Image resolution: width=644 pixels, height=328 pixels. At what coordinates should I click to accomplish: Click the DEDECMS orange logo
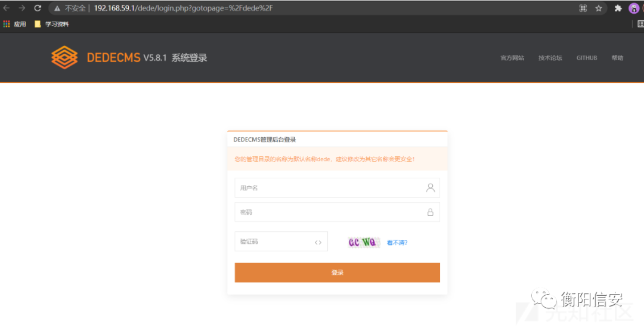pos(64,57)
